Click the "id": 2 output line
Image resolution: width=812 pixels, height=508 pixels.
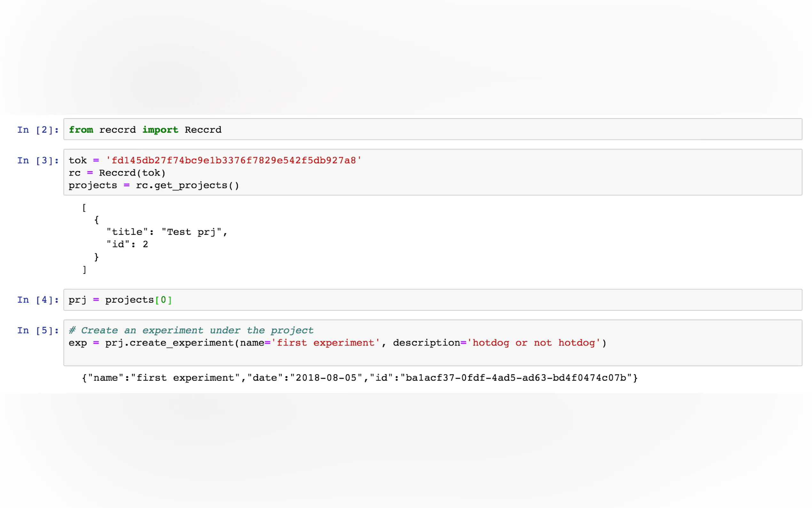(x=128, y=244)
